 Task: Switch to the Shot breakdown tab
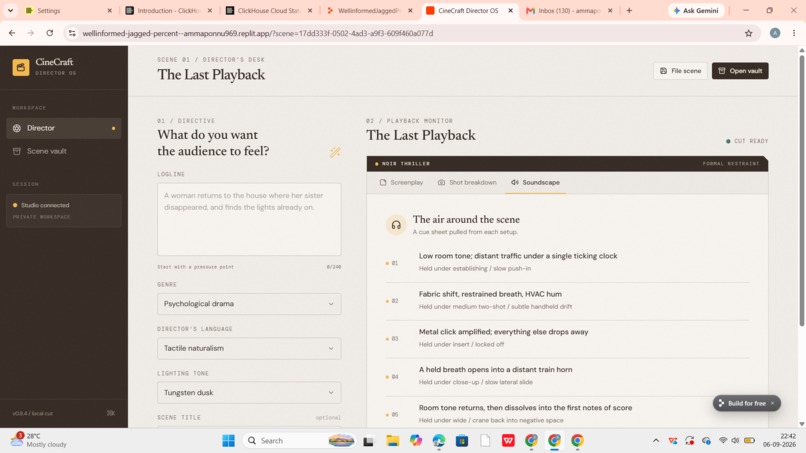click(x=467, y=183)
